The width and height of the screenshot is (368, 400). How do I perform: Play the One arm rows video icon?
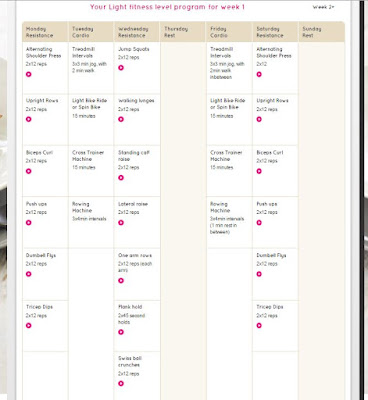pos(121,281)
